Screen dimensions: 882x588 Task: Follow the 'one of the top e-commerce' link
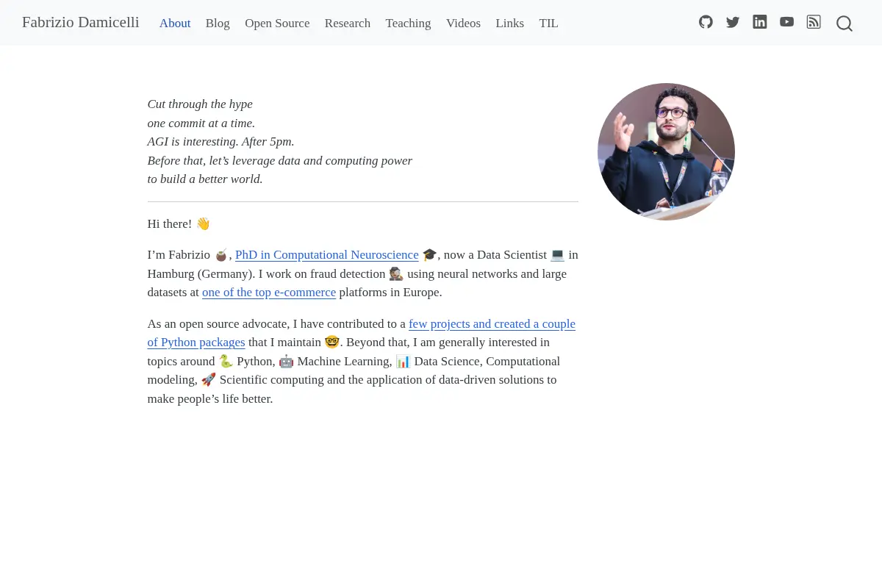269,293
